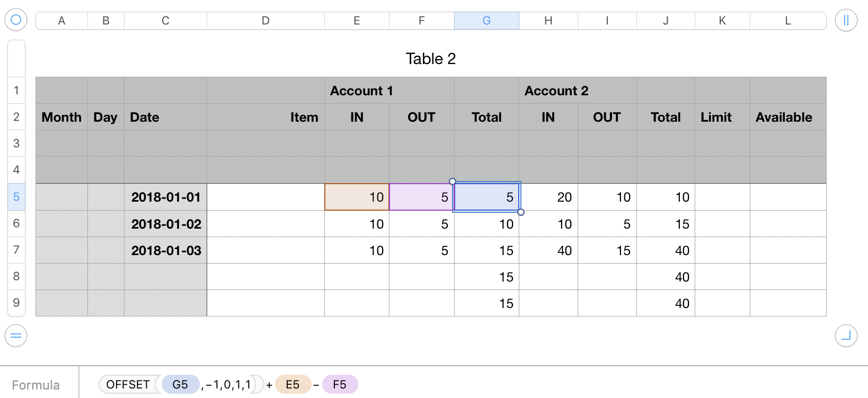This screenshot has height=398, width=868.
Task: Click the table select circle handle
Action: pos(16,20)
